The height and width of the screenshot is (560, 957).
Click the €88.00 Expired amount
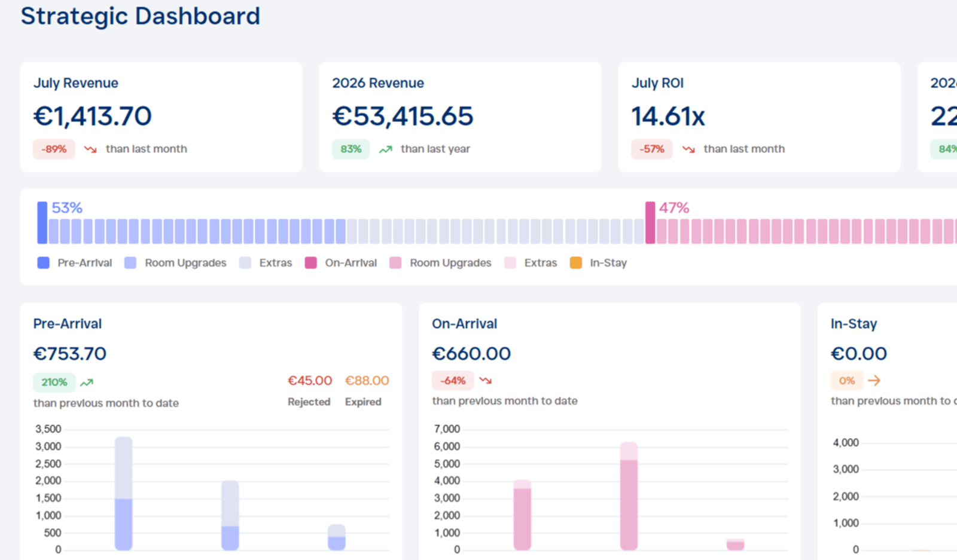[x=367, y=381]
